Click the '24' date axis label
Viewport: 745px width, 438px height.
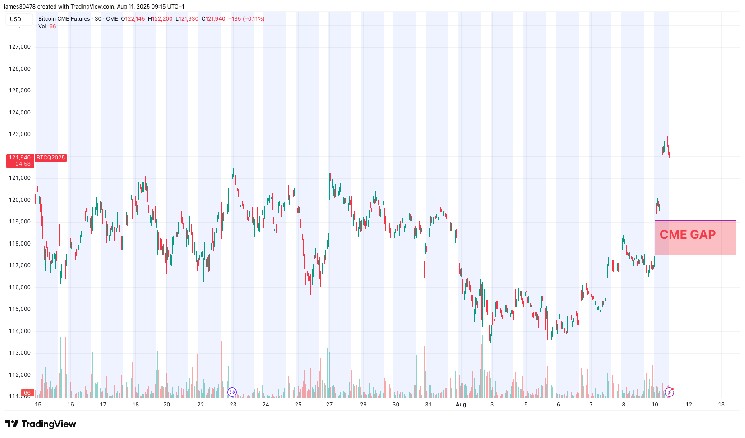point(266,404)
